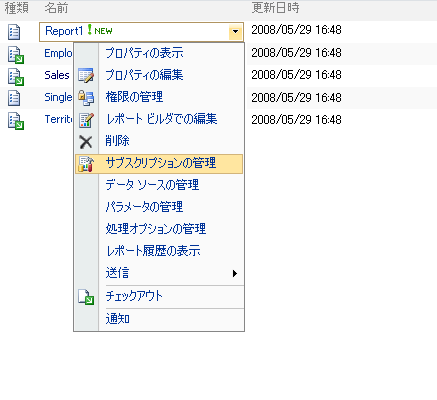The image size is (437, 400).
Task: Sort by the 更新日時 column header
Action: [275, 8]
